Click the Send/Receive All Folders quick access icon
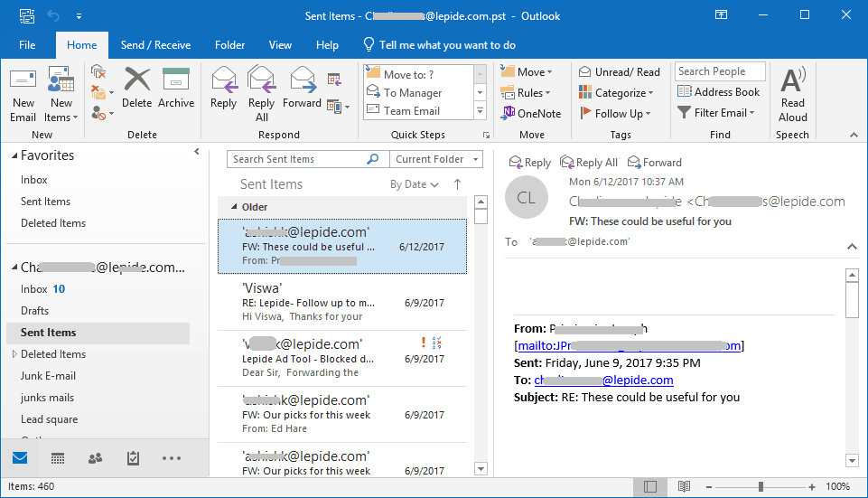Screen dimensions: 868x498 click(x=26, y=15)
